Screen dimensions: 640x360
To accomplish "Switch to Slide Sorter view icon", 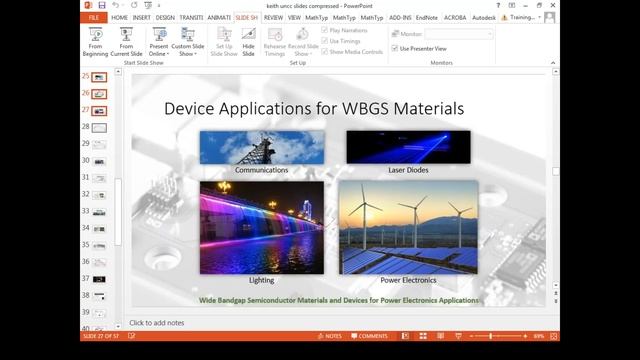I will coord(423,336).
